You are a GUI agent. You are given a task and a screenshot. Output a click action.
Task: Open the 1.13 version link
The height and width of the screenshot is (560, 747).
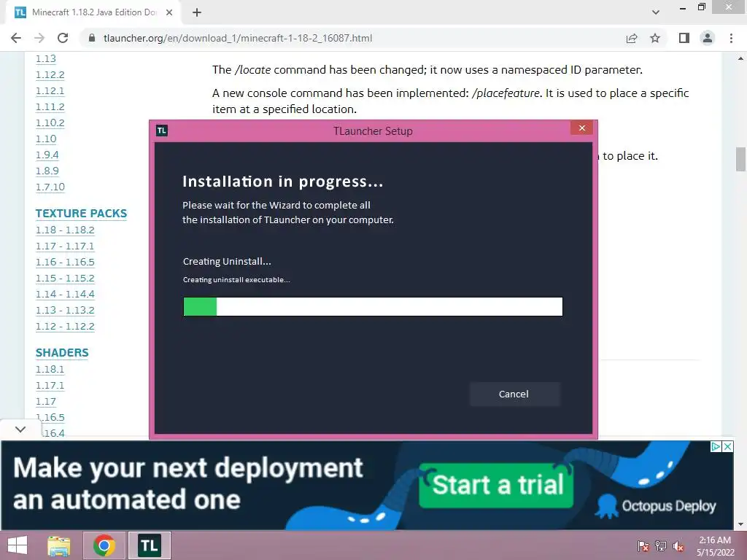pos(46,58)
